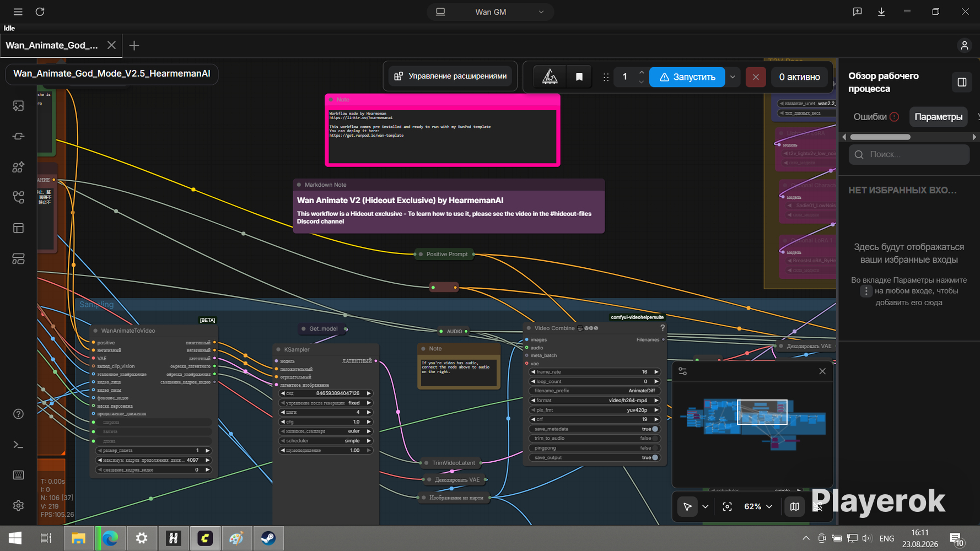Open the hamburger main menu
The width and height of the screenshot is (980, 551).
tap(18, 12)
